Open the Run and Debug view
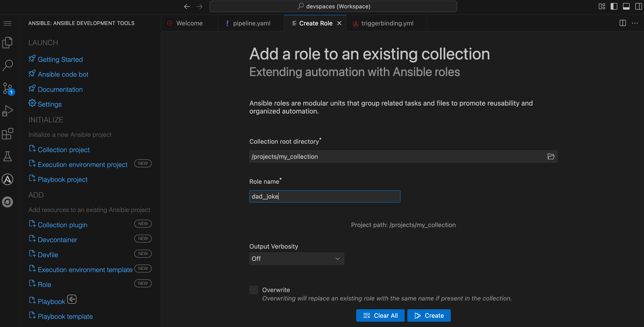The image size is (644, 327). (x=7, y=110)
